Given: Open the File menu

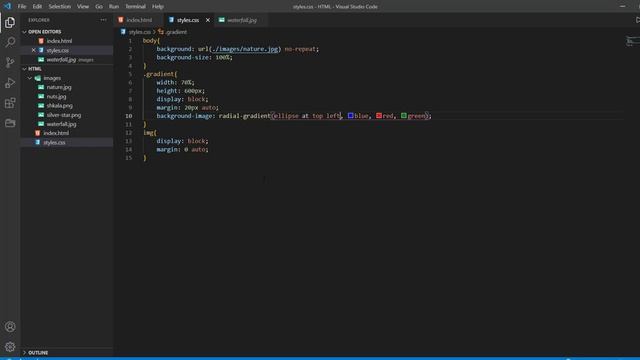Looking at the screenshot, I should [x=22, y=7].
